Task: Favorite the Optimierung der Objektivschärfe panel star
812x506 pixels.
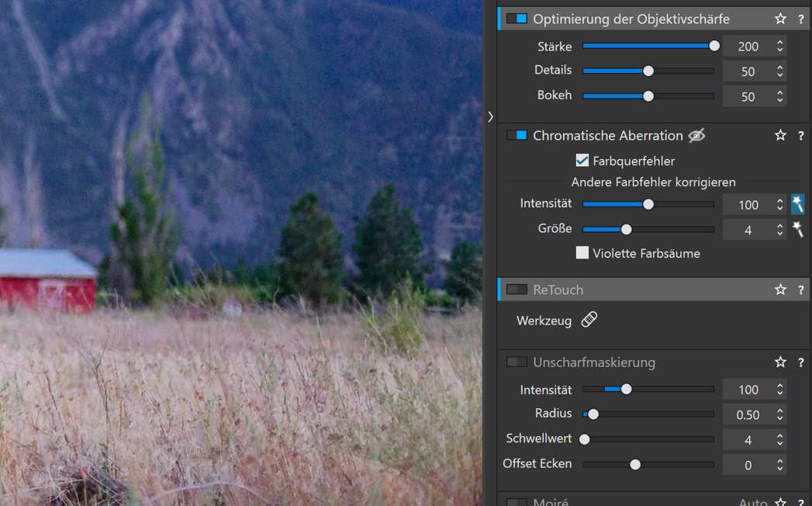Action: (780, 19)
